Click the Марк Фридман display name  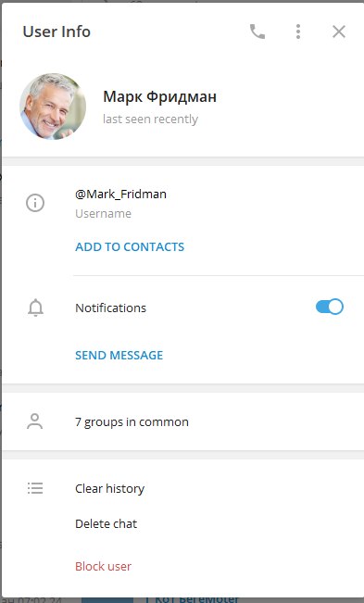(x=160, y=96)
